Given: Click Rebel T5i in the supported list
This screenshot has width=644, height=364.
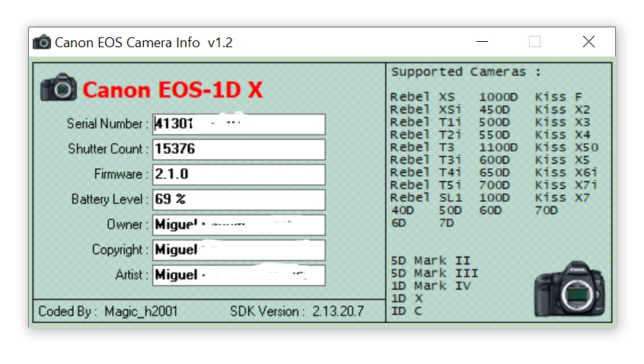Looking at the screenshot, I should [426, 185].
